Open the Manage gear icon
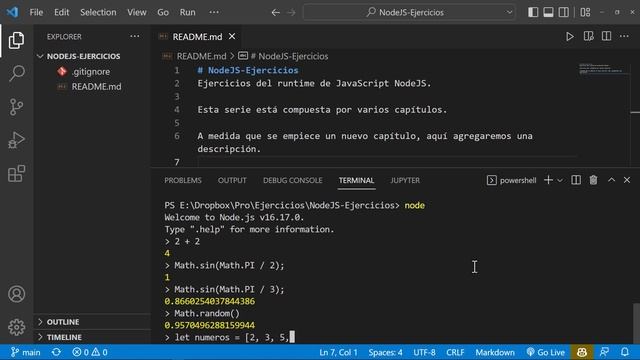The height and width of the screenshot is (360, 640). pyautogui.click(x=16, y=327)
